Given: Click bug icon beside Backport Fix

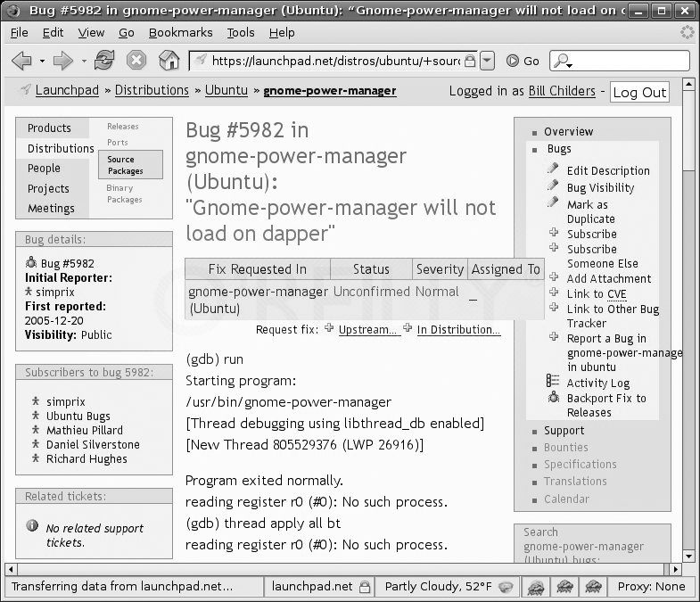Looking at the screenshot, I should [x=554, y=398].
